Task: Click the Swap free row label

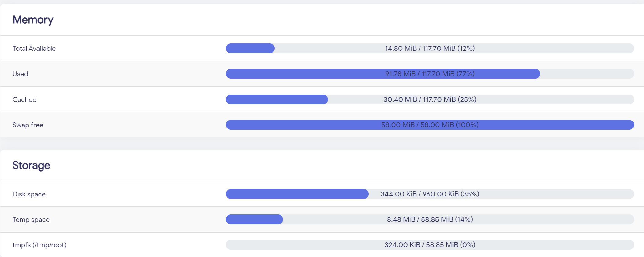Action: 28,125
